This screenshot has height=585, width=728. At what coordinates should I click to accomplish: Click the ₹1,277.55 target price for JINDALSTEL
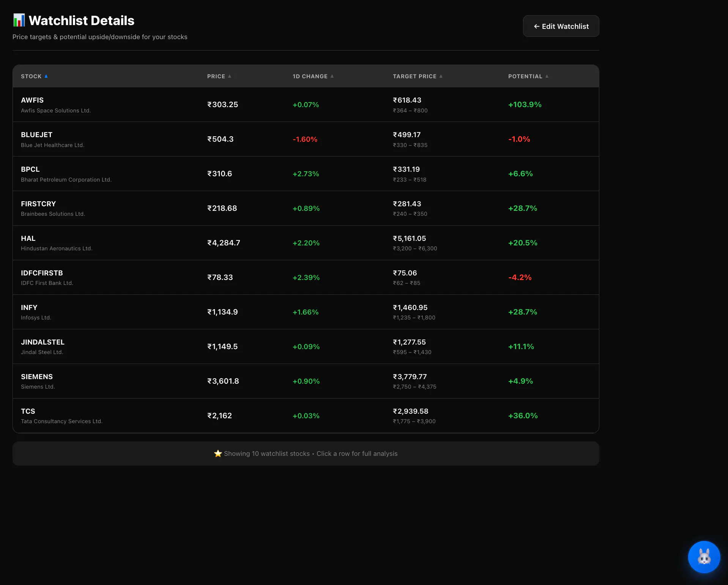tap(410, 342)
